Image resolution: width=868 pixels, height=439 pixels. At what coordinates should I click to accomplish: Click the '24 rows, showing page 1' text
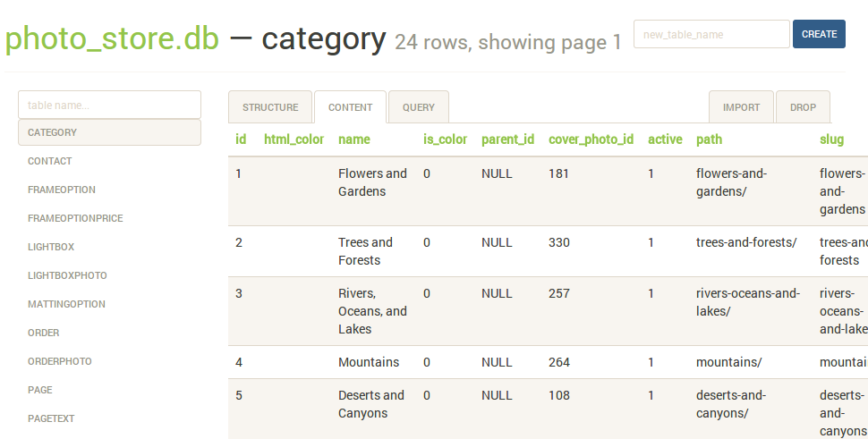click(508, 43)
